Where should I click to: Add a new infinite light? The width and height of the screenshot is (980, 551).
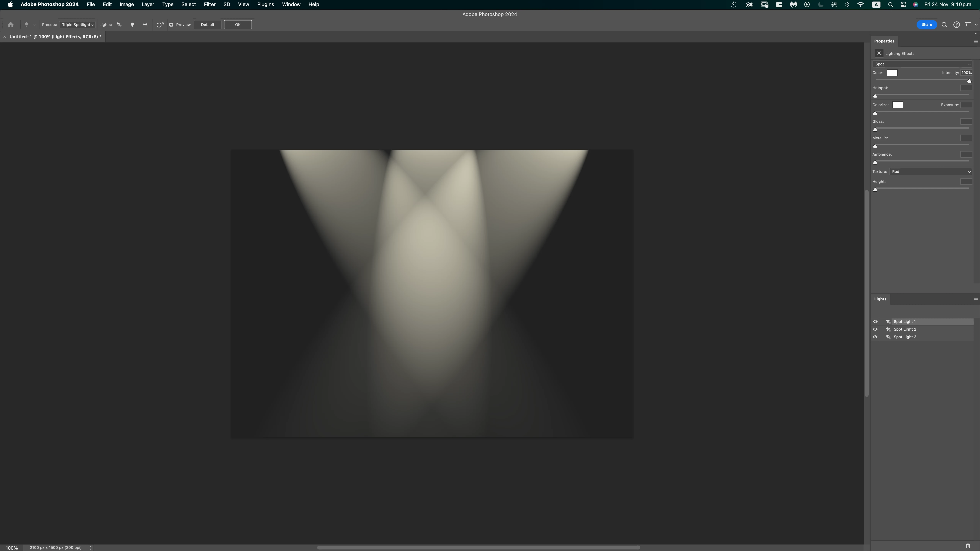tap(145, 25)
